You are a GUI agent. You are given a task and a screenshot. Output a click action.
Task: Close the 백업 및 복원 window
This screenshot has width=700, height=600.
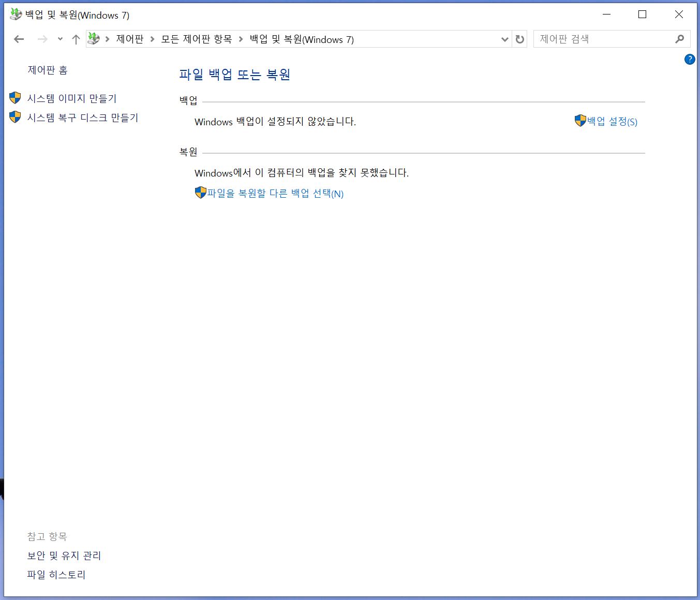click(x=679, y=14)
